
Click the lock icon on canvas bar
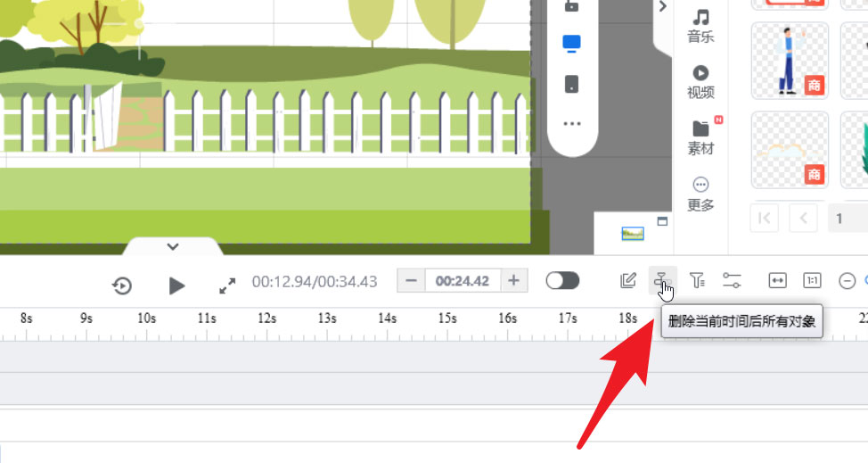click(x=571, y=6)
